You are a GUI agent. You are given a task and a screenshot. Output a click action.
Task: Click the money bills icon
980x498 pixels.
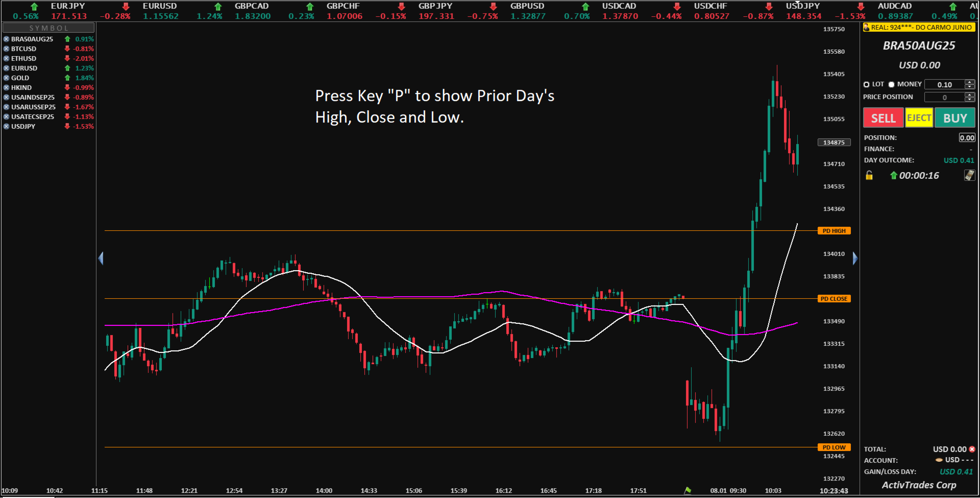click(x=969, y=175)
